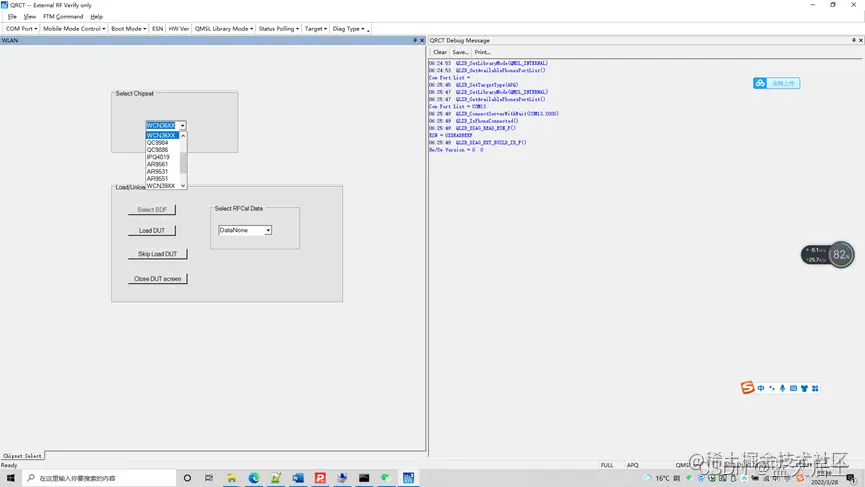The height and width of the screenshot is (487, 865).
Task: Click the chipset list scrollbar thumb
Action: [183, 162]
